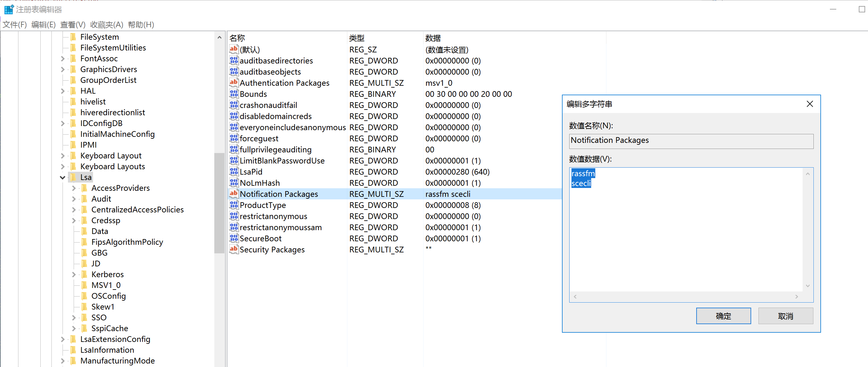
Task: Click the 取消 button in dialog
Action: coord(785,316)
